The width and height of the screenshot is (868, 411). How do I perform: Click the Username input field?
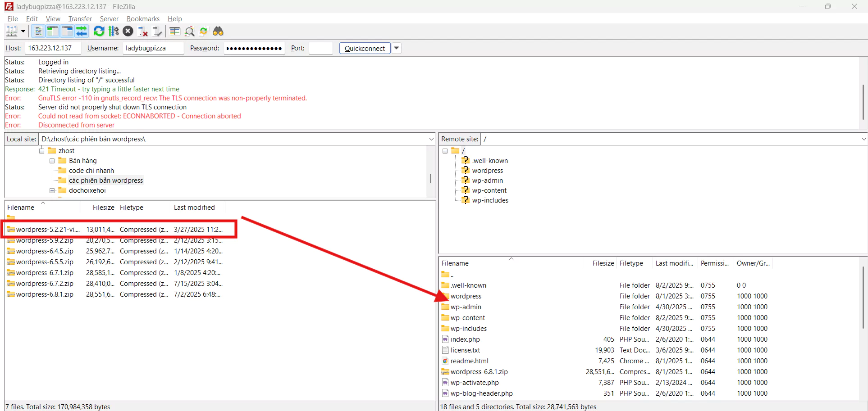point(153,48)
